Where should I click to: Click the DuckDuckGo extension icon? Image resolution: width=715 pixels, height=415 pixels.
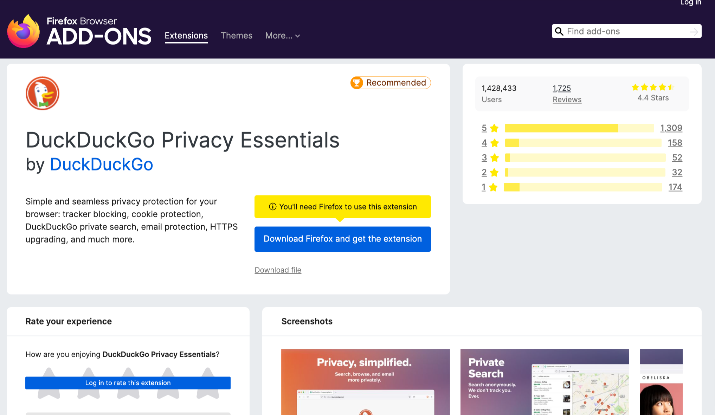click(x=42, y=93)
